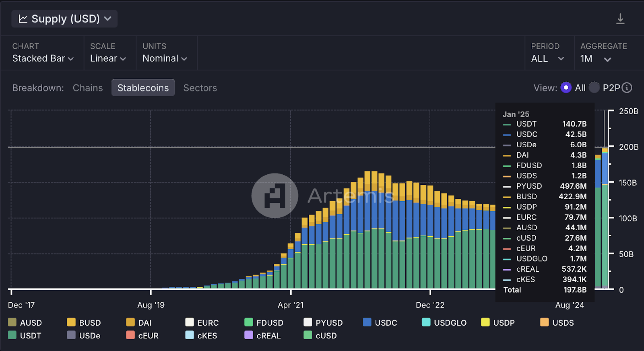644x351 pixels.
Task: Click the Aug '24 x-axis label
Action: [570, 305]
